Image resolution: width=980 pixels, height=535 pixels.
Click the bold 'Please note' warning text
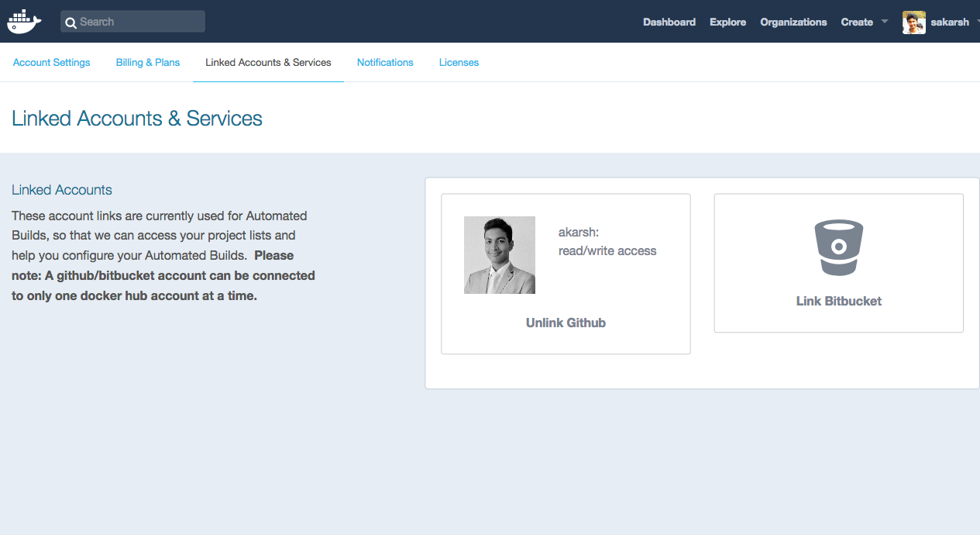(163, 275)
